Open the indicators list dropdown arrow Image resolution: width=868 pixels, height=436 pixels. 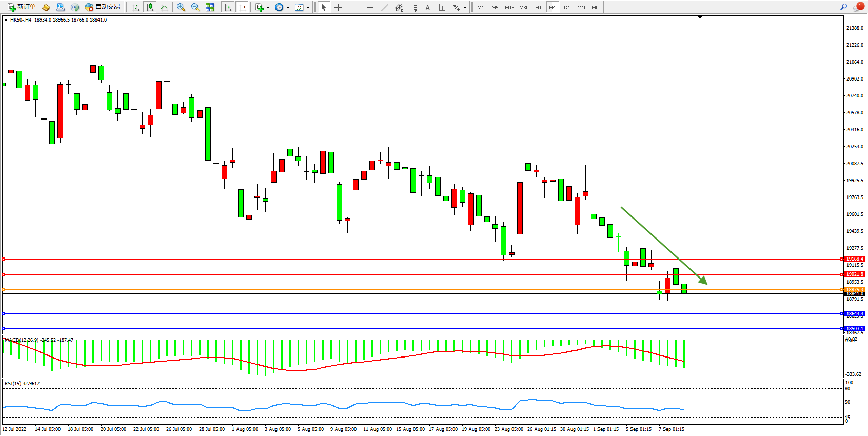click(268, 7)
